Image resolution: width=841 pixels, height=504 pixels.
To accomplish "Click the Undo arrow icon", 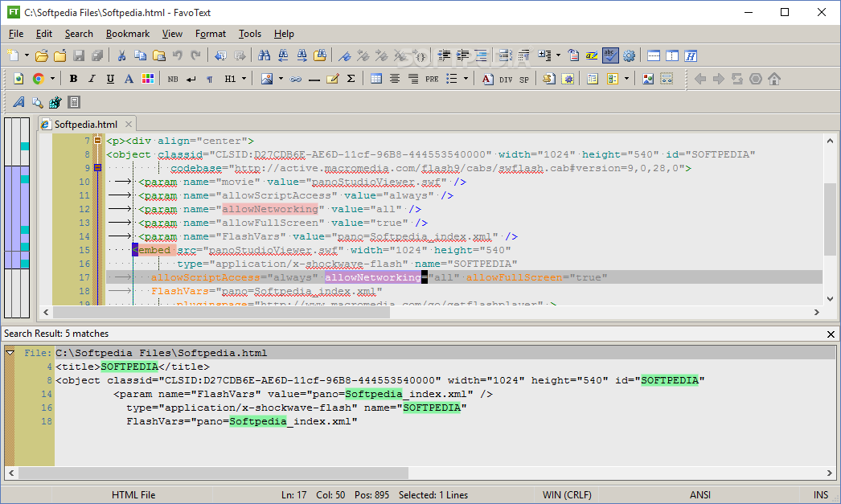I will tap(178, 55).
